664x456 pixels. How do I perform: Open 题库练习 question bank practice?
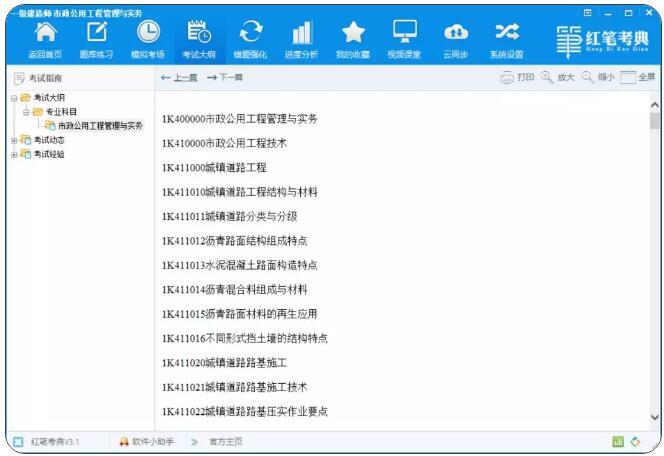click(97, 39)
